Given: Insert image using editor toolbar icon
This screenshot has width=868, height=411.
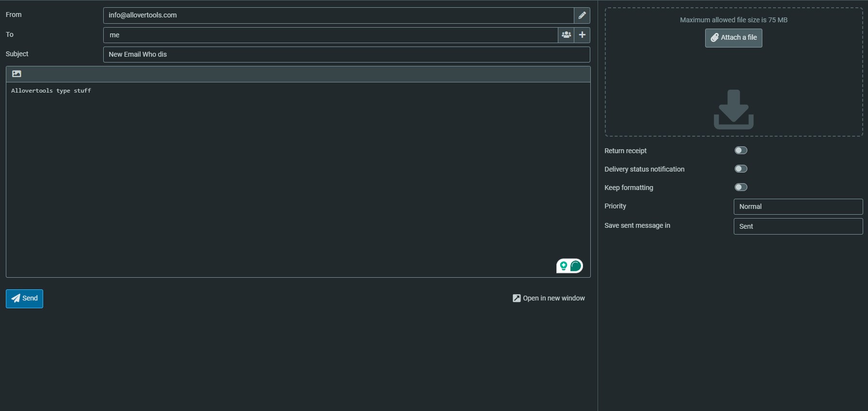Looking at the screenshot, I should (x=16, y=74).
